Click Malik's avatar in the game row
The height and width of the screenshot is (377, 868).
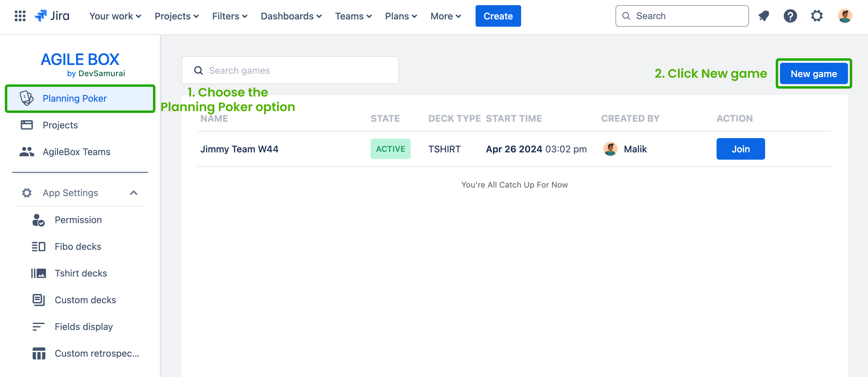(610, 149)
